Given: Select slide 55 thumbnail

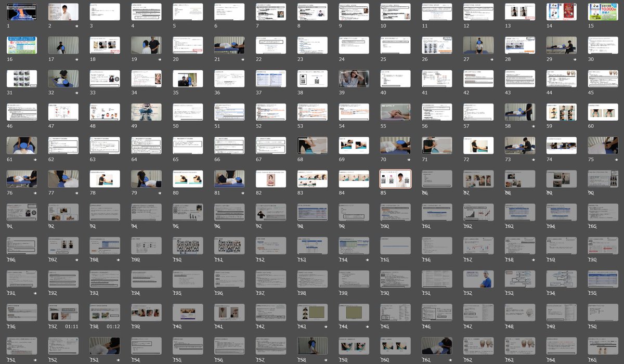Looking at the screenshot, I should point(395,112).
